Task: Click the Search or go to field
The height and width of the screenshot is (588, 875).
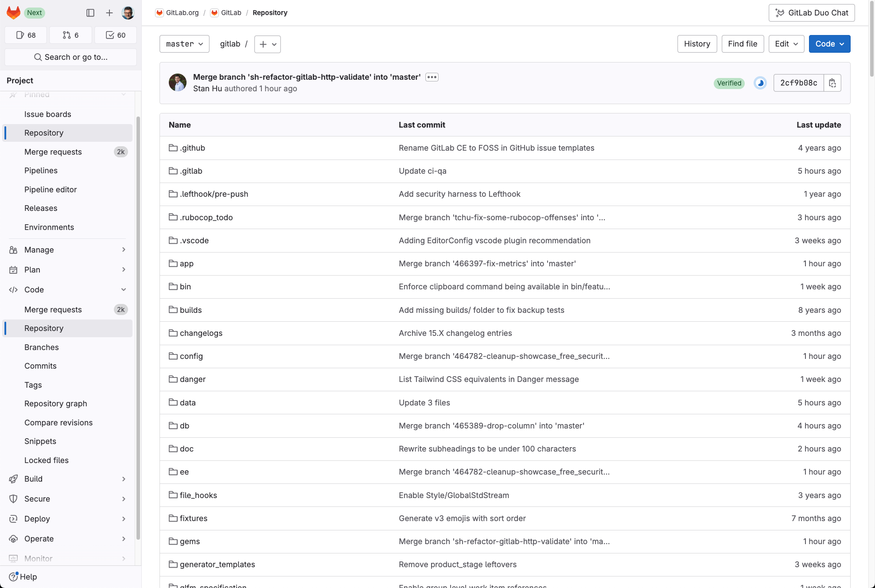Action: tap(71, 57)
